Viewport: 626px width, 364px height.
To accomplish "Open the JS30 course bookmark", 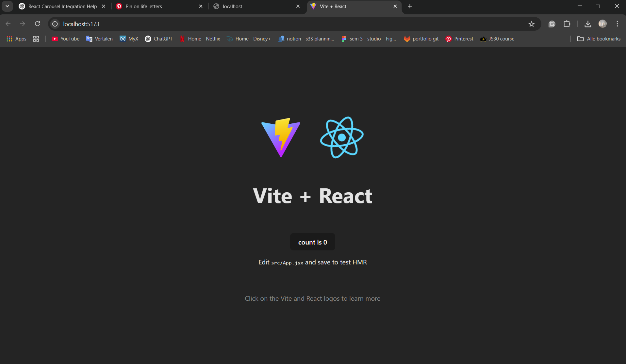I will click(x=497, y=39).
